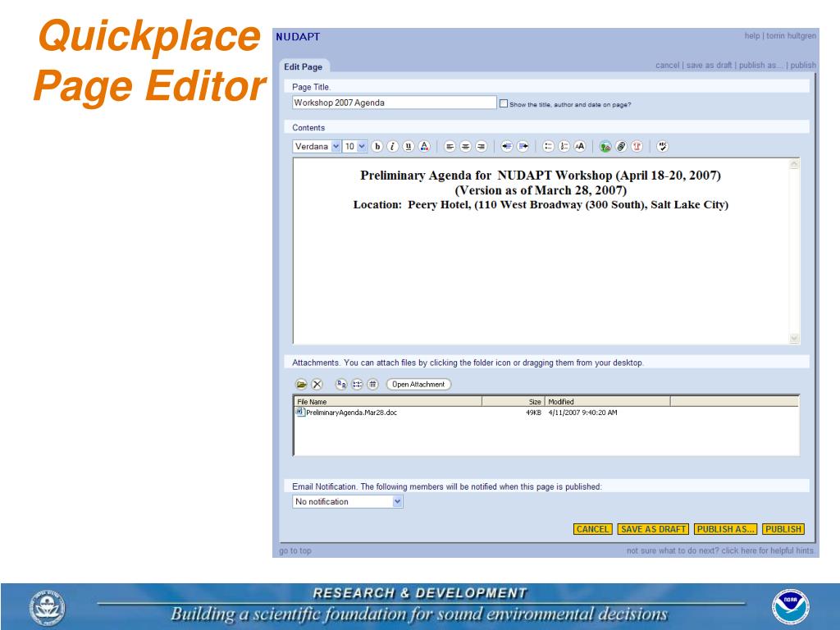Screen dimensions: 840x630
Task: Click the NUDAPT place title
Action: pos(298,37)
